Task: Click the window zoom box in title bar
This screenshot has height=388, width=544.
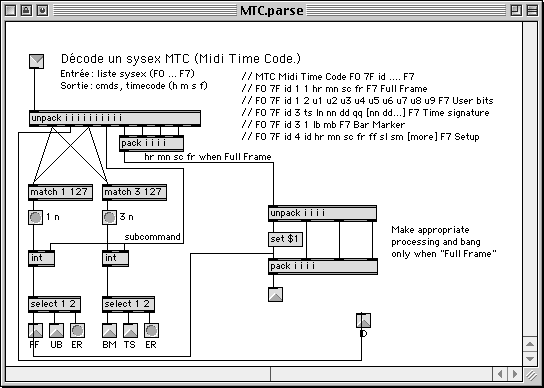Action: [516, 10]
